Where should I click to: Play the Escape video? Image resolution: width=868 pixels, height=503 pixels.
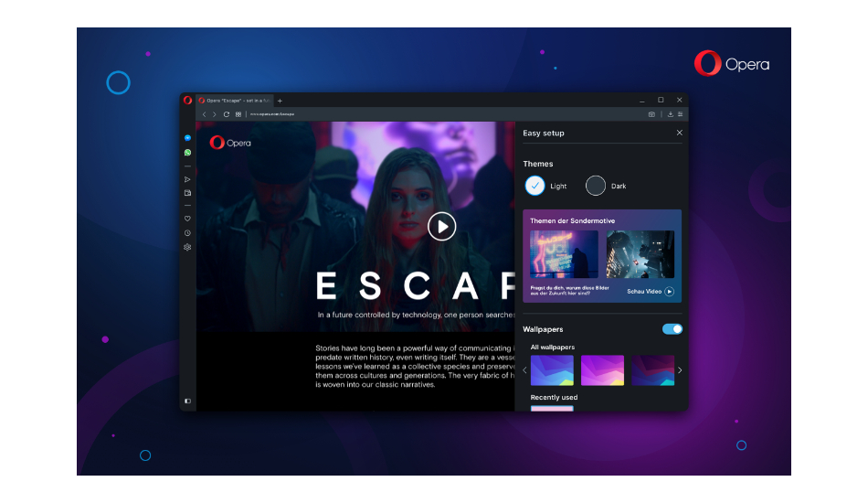point(441,227)
